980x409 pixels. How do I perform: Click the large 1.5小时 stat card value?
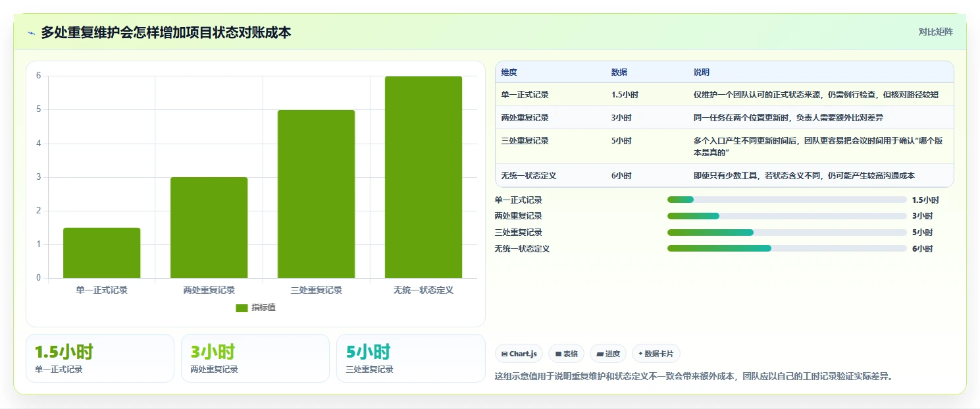(x=64, y=352)
